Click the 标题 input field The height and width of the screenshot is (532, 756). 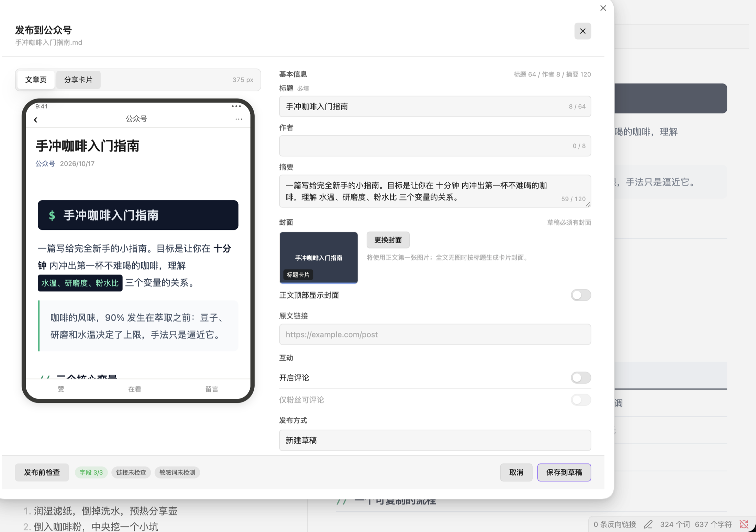click(435, 106)
